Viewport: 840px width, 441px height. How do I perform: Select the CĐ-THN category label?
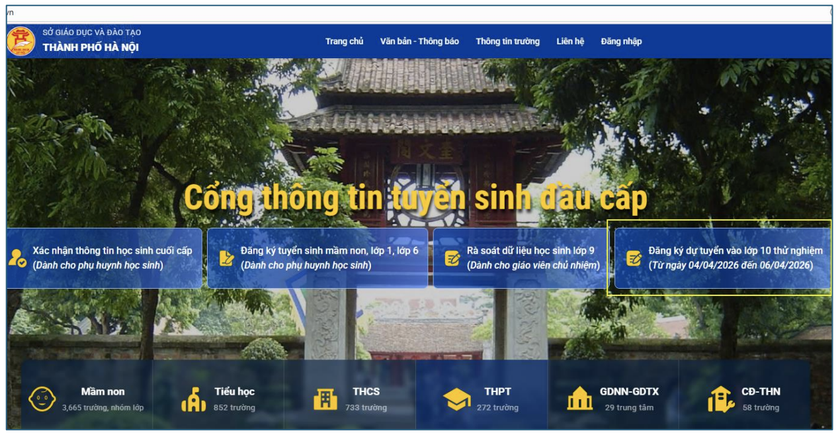click(760, 392)
